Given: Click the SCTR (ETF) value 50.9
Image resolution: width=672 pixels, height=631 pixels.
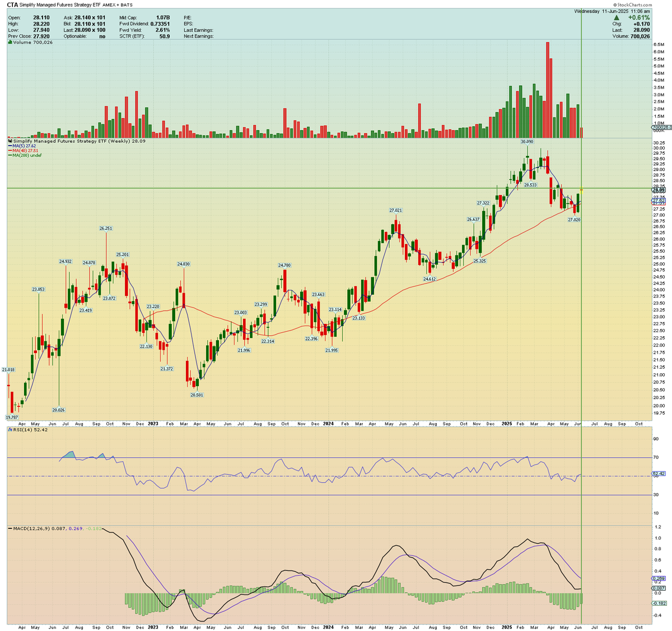Looking at the screenshot, I should [x=165, y=36].
